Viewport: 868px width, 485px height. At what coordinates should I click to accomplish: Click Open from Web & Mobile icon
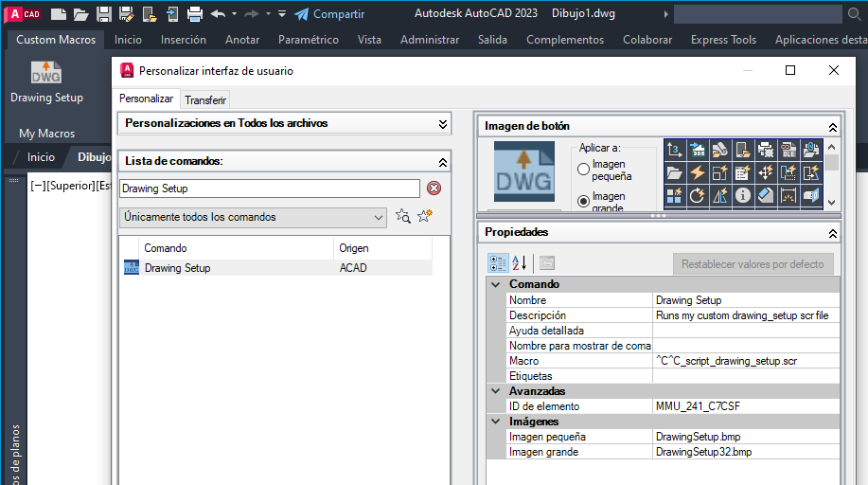[150, 14]
